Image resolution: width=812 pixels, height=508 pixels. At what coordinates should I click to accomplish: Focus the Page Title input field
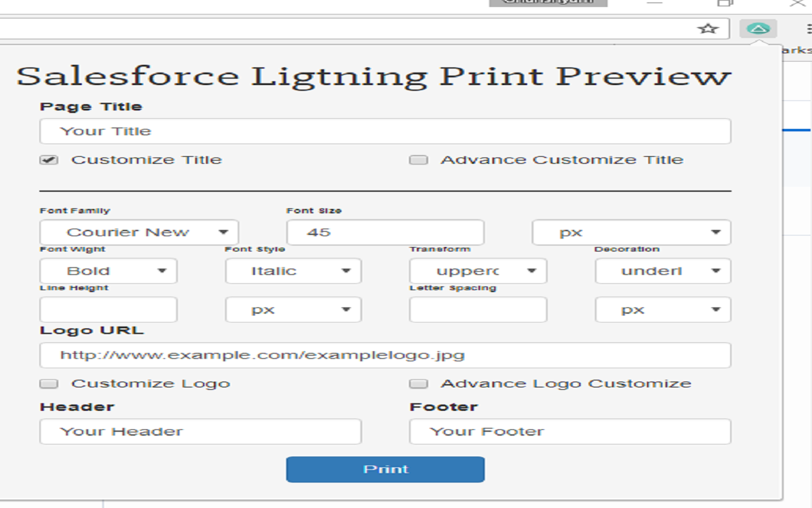pyautogui.click(x=385, y=131)
